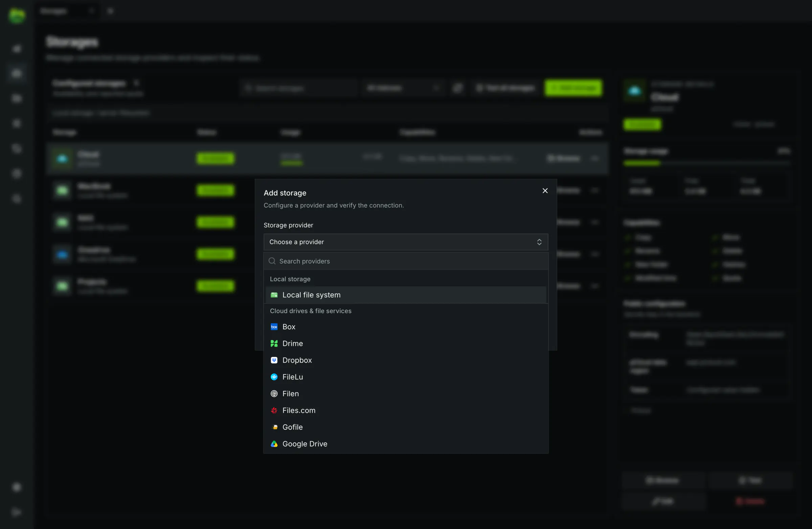This screenshot has width=812, height=529.
Task: Select the Drime provider
Action: (x=406, y=343)
